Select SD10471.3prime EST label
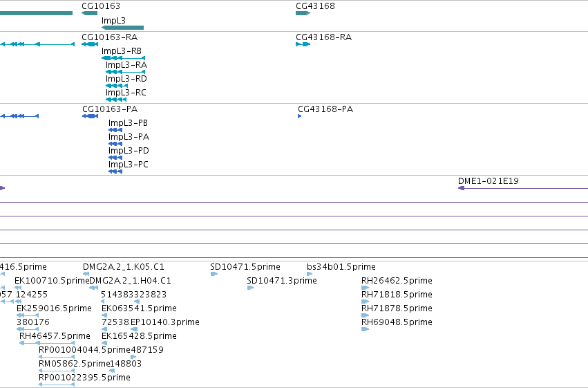The width and height of the screenshot is (588, 388). coord(282,281)
